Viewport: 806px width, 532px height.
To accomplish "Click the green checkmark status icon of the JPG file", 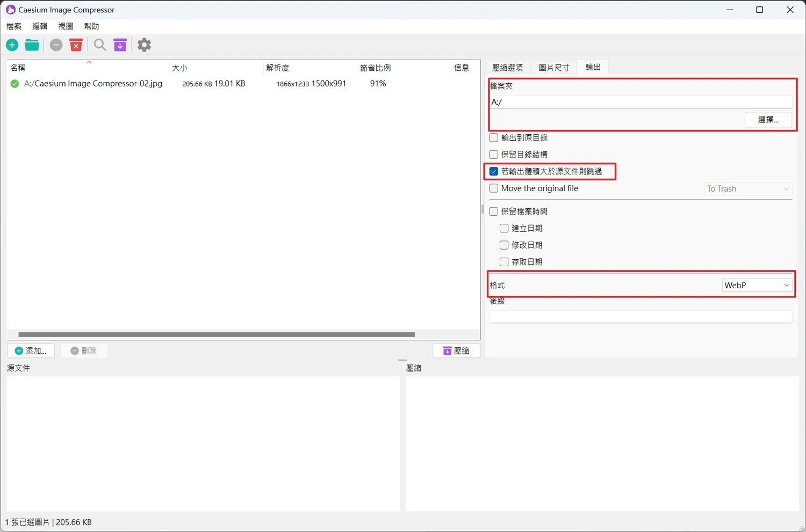I will pos(15,84).
